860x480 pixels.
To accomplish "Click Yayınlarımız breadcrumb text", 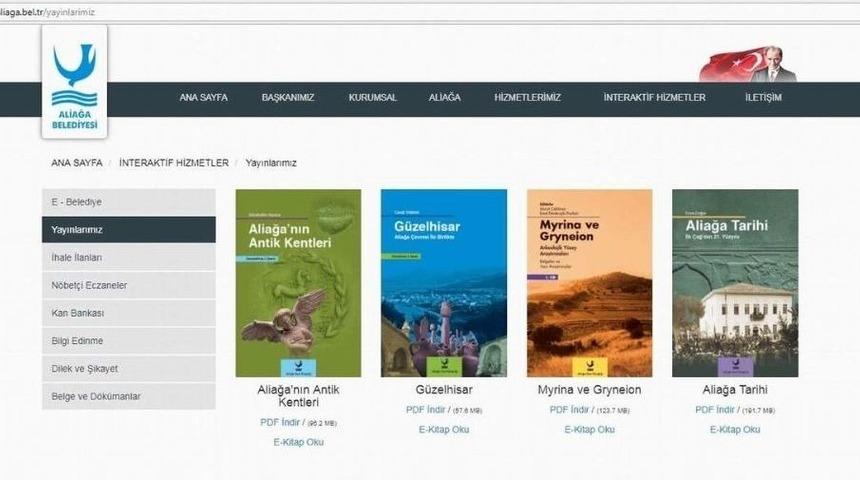I will 271,163.
